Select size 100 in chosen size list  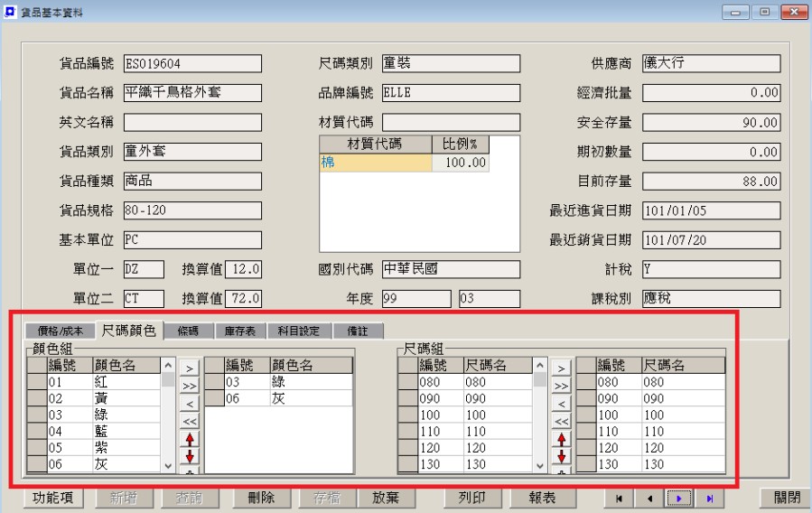(x=660, y=415)
